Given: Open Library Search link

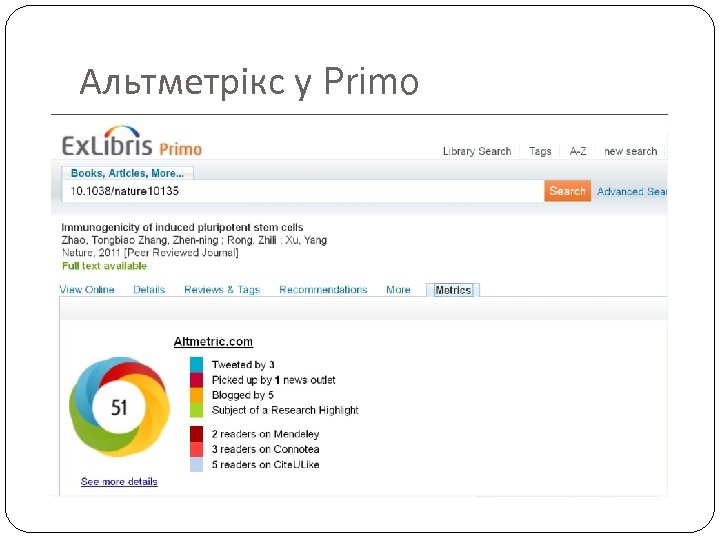Looking at the screenshot, I should click(477, 151).
